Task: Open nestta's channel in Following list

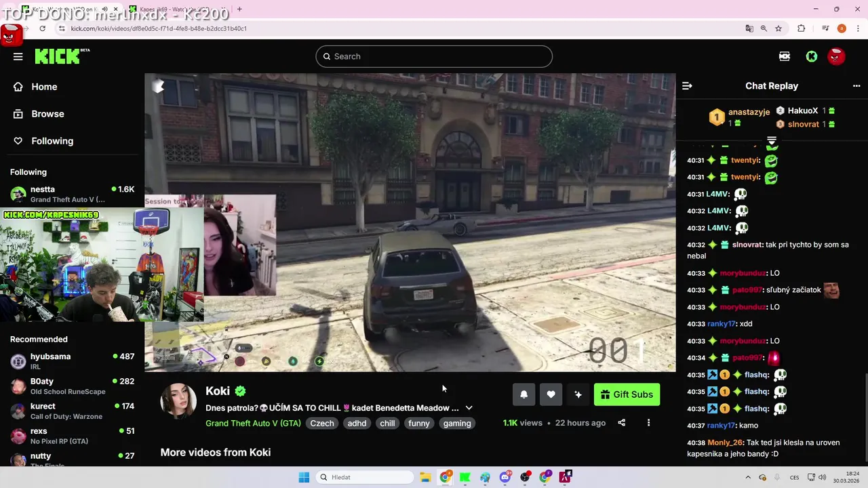Action: coord(72,194)
